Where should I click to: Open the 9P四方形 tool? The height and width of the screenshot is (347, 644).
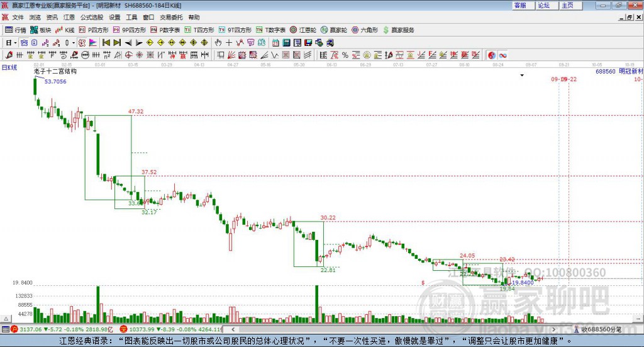130,30
